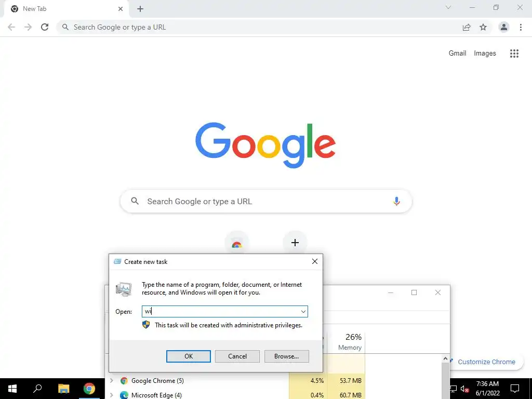Open the Images link

[x=485, y=54]
